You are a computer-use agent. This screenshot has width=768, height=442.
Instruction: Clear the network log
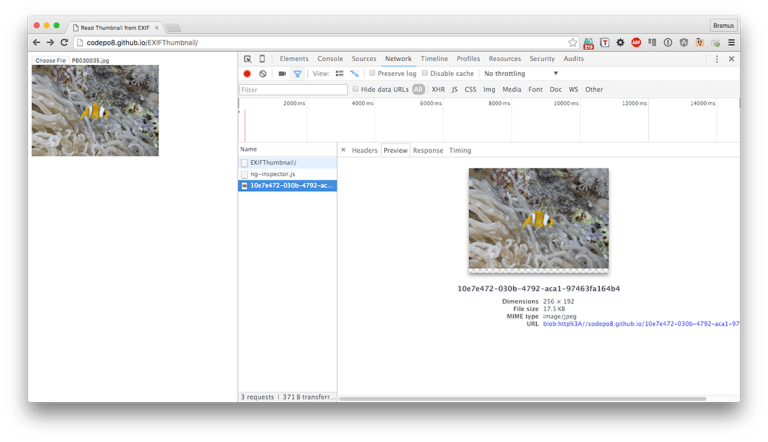point(263,74)
